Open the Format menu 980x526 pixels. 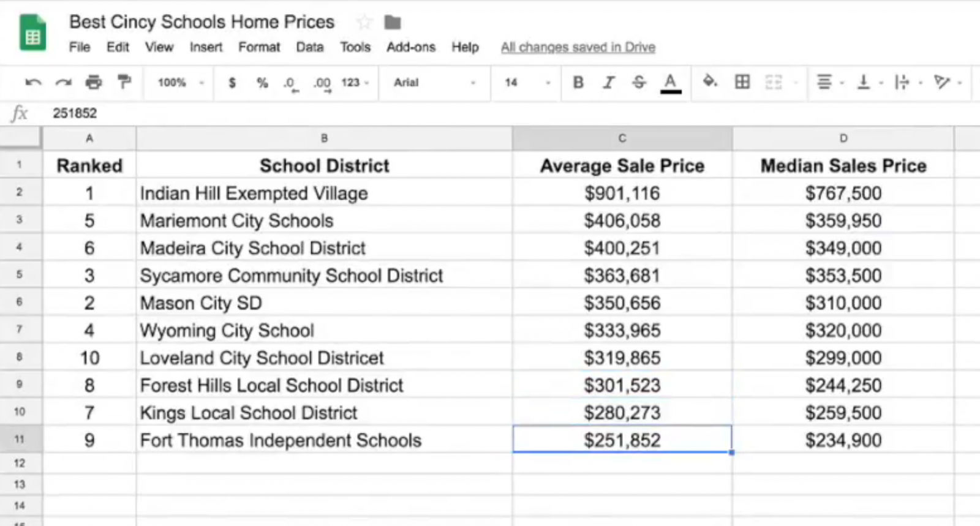259,47
